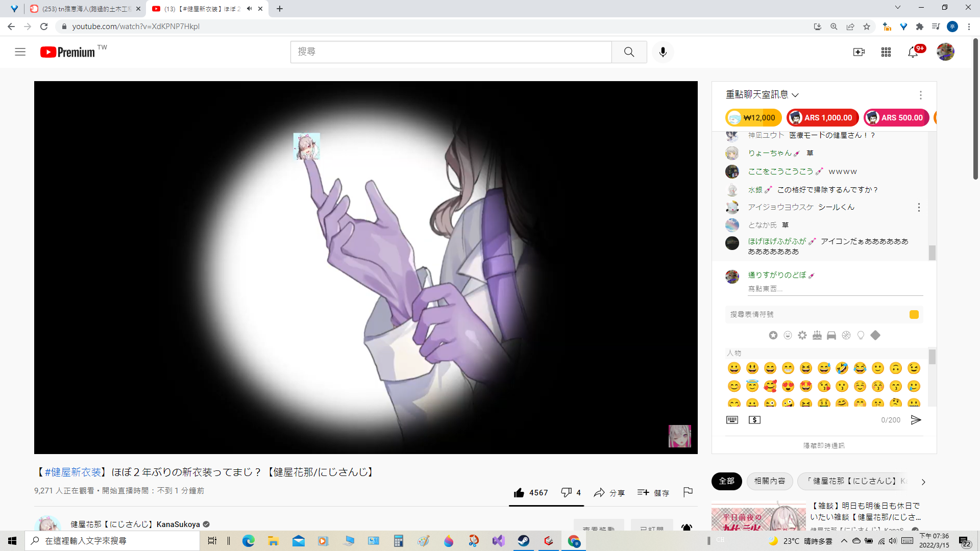Dislike the video with thumbs down
980x551 pixels.
click(571, 492)
